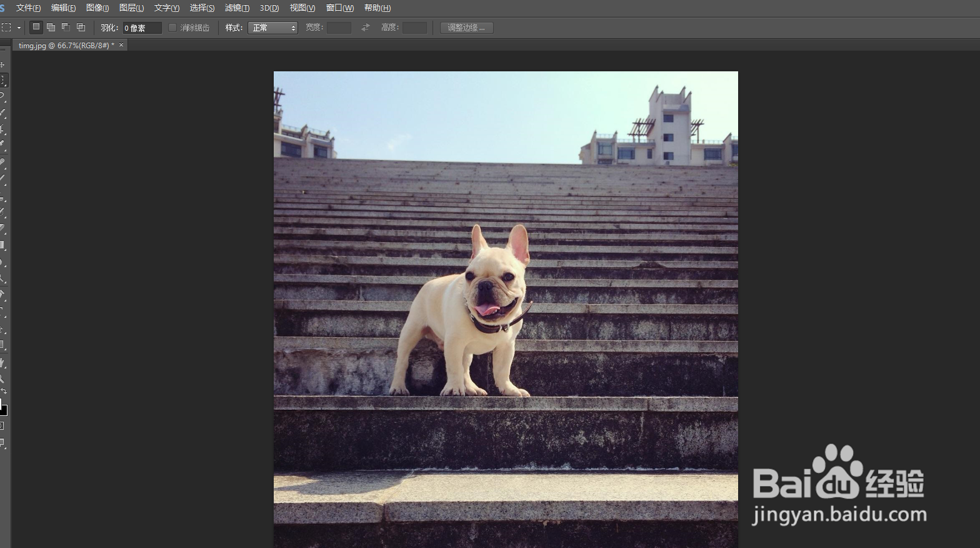Choose Add to selection mode

click(x=51, y=27)
